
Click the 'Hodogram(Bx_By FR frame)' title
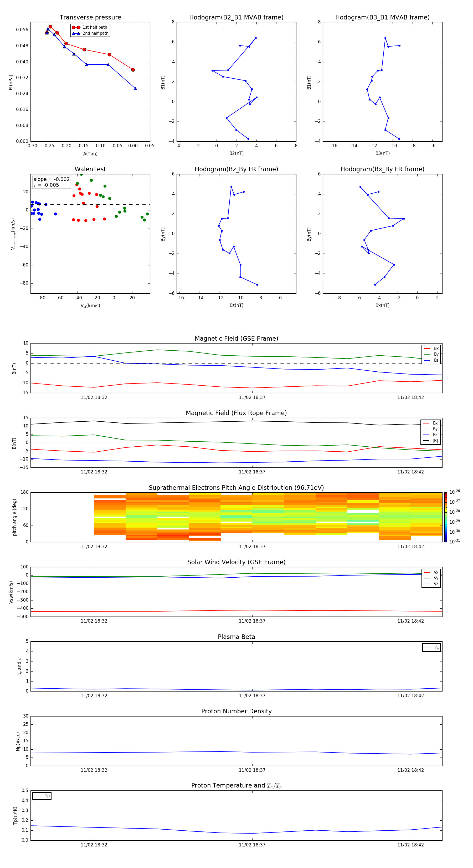382,169
